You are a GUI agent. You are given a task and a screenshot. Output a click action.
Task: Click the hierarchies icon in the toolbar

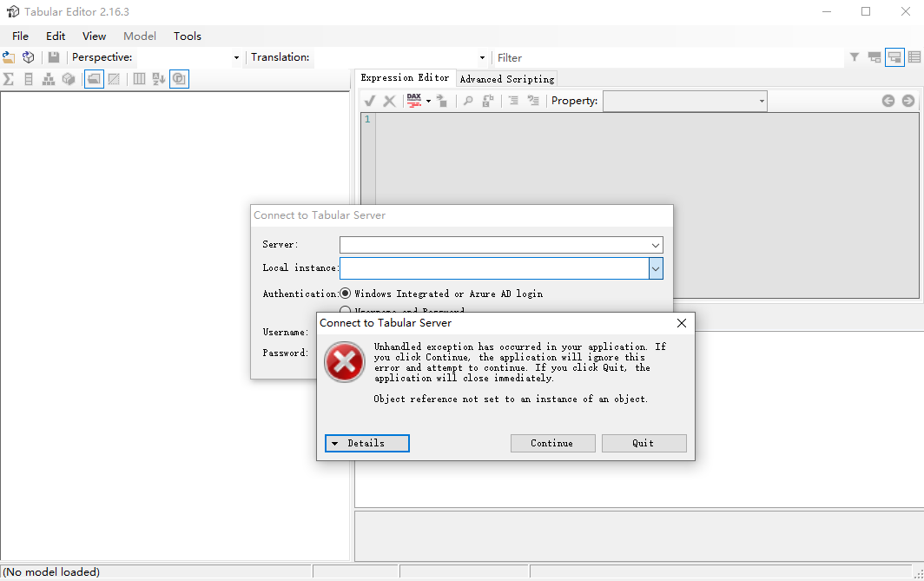[x=49, y=78]
